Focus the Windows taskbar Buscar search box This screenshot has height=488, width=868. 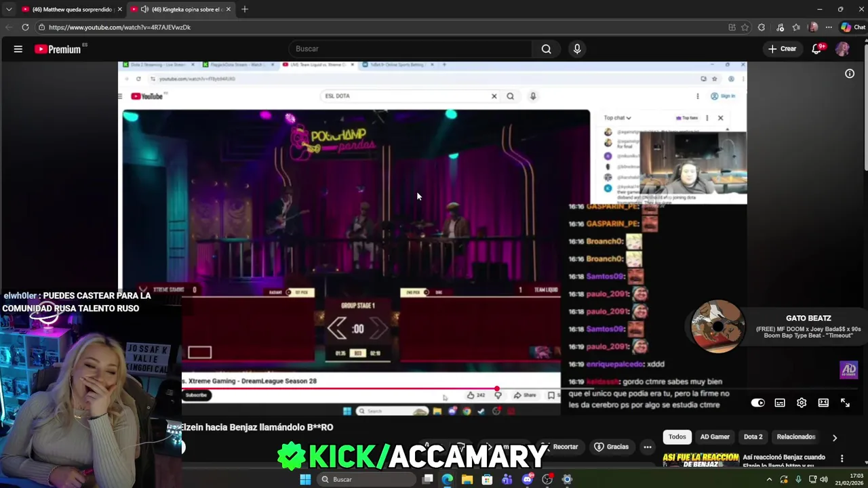click(366, 479)
